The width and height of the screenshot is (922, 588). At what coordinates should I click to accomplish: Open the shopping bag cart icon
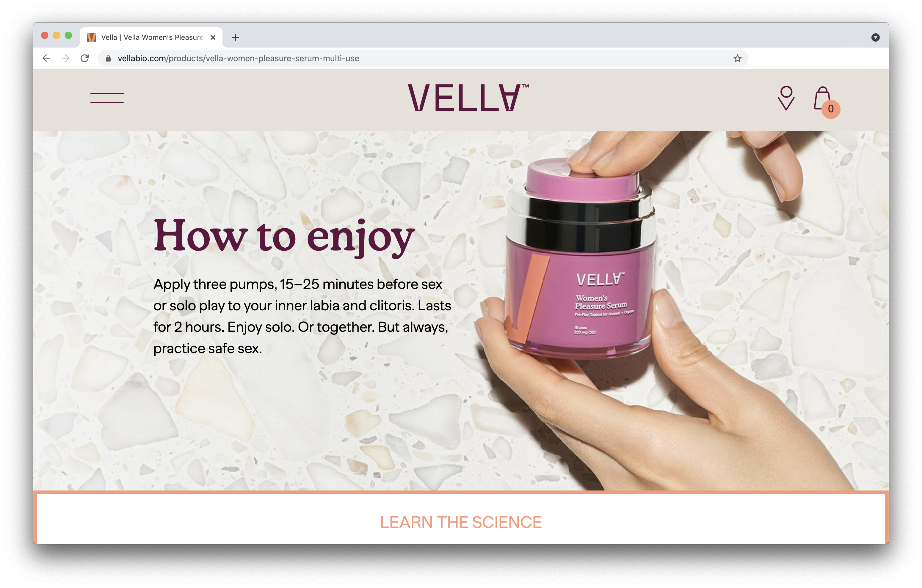click(822, 98)
